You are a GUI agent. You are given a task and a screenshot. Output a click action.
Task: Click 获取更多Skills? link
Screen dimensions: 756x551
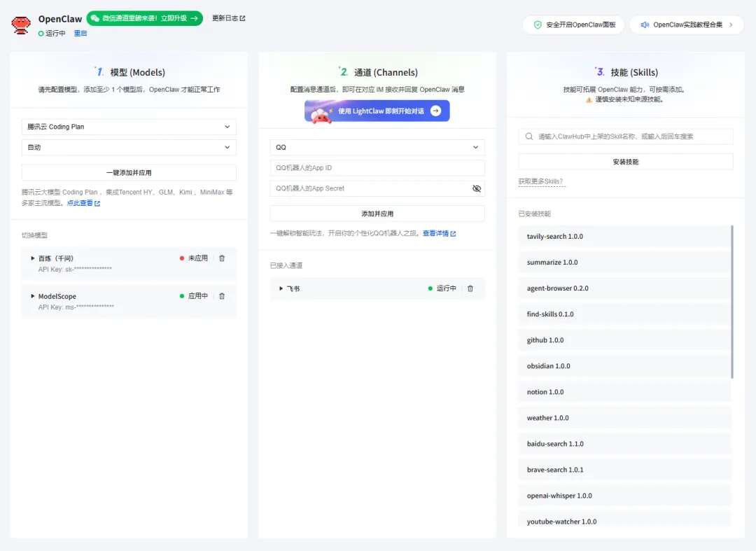point(540,181)
